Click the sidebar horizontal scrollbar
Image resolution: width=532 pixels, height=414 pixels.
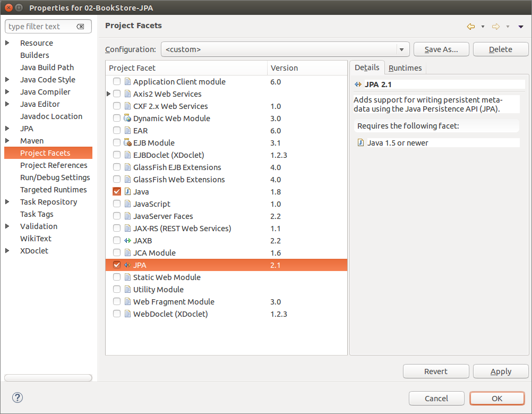point(48,378)
